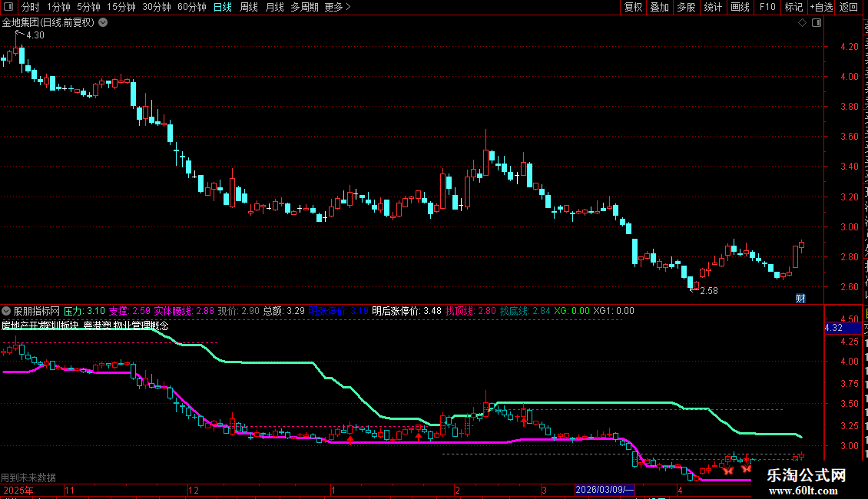Screen dimensions: 868x499
Task: Activate the 画线 drawing tools
Action: pos(740,7)
